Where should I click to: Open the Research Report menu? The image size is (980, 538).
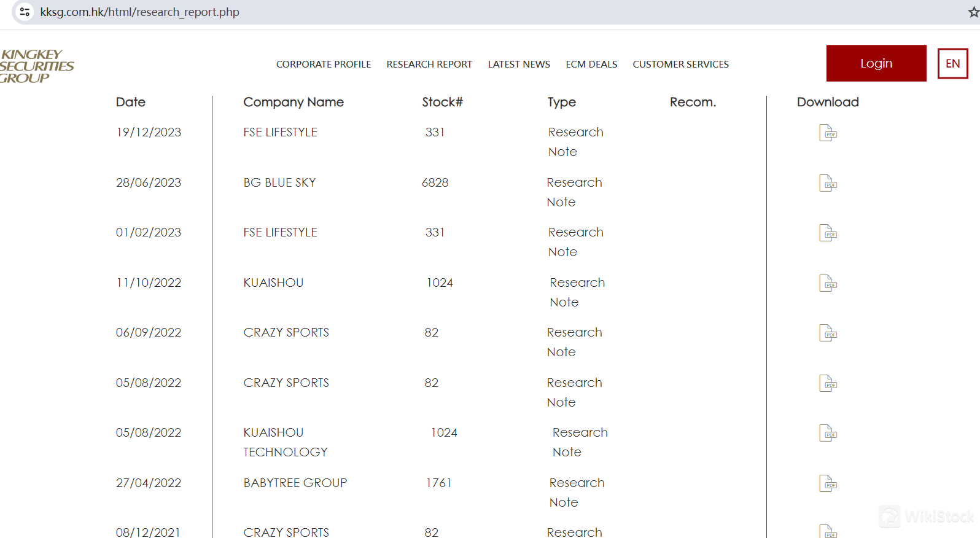tap(429, 64)
